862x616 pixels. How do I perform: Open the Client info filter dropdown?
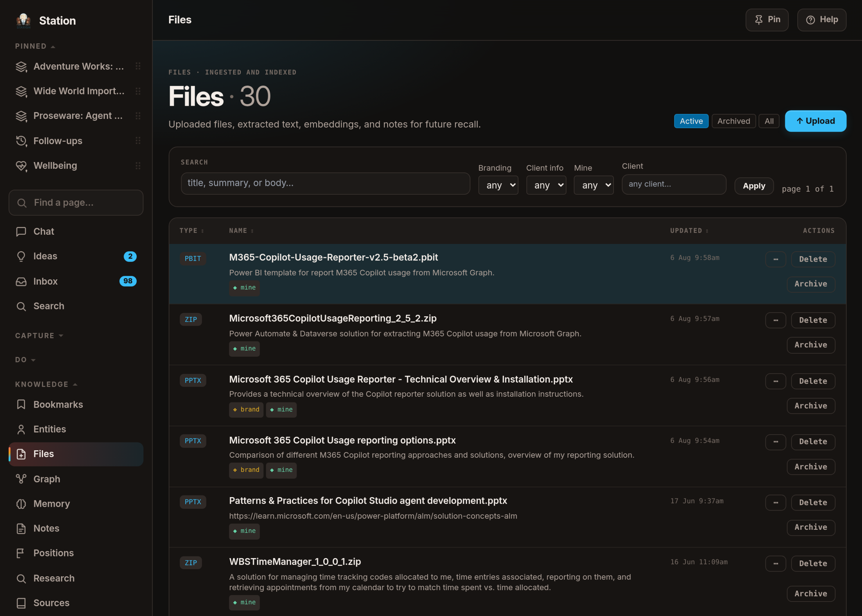click(x=546, y=185)
